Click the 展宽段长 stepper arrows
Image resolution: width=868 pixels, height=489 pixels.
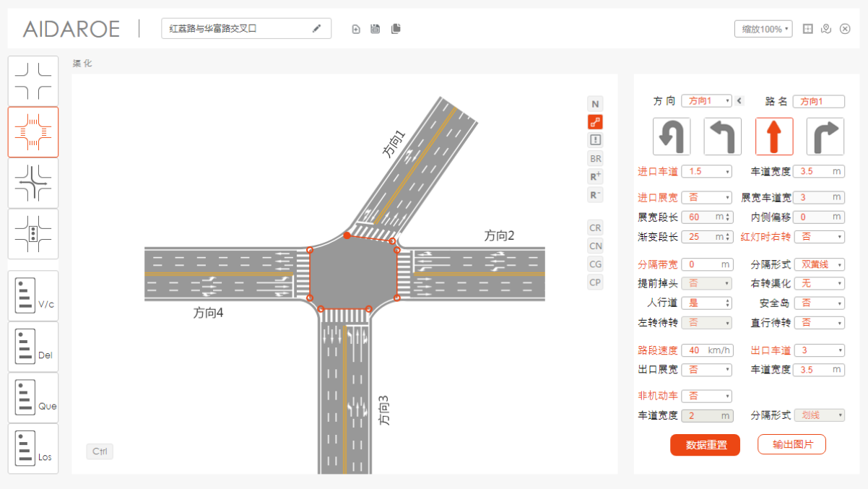pyautogui.click(x=727, y=217)
